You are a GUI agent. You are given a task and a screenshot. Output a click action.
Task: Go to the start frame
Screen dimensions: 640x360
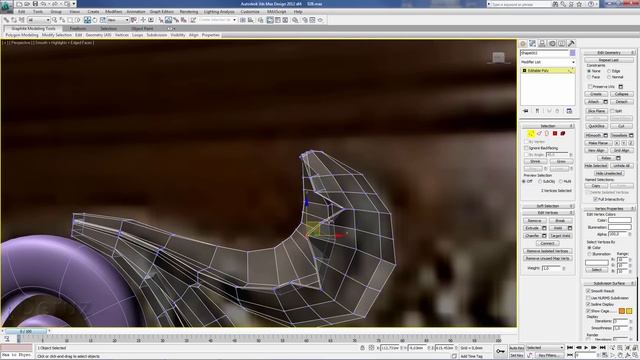tap(570, 348)
